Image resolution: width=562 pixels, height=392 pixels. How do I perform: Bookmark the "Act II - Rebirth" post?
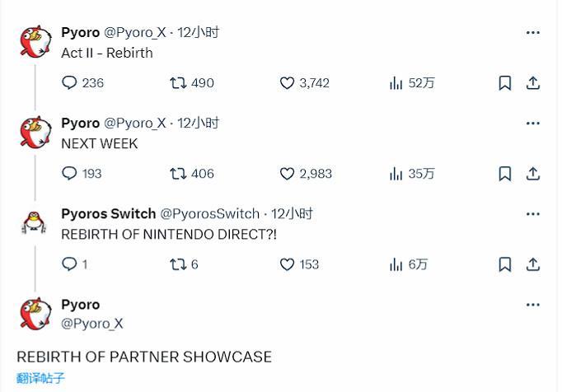[x=505, y=83]
